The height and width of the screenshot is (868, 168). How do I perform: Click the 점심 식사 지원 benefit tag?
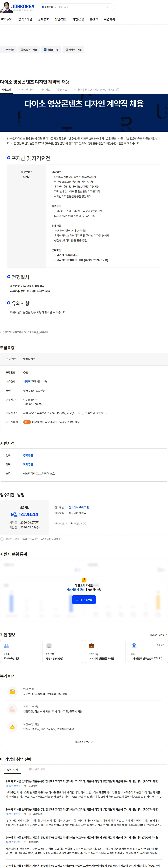click(x=29, y=49)
